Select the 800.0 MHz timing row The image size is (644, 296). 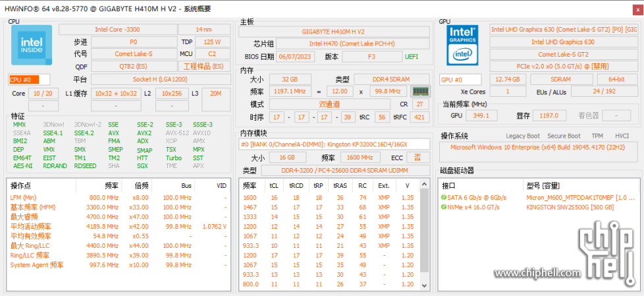coord(330,285)
